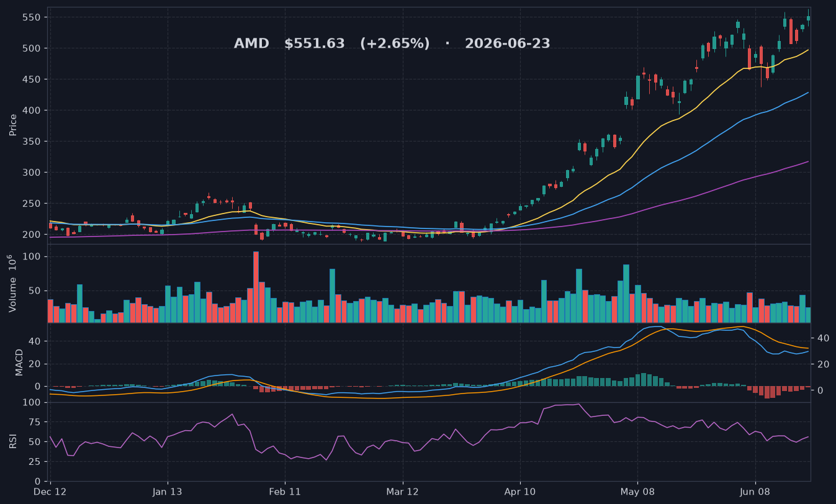Click the 350 price axis tick
The image size is (836, 504).
[32, 142]
